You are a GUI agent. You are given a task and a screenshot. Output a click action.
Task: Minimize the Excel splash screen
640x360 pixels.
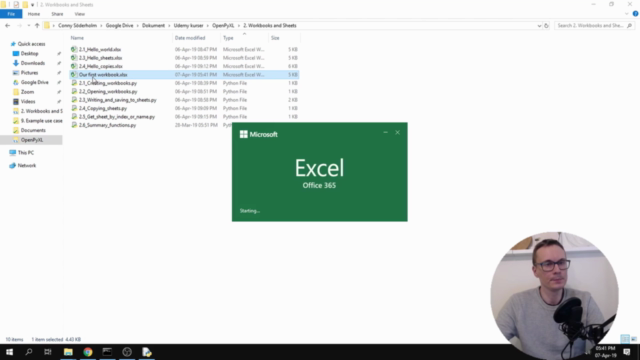click(385, 132)
